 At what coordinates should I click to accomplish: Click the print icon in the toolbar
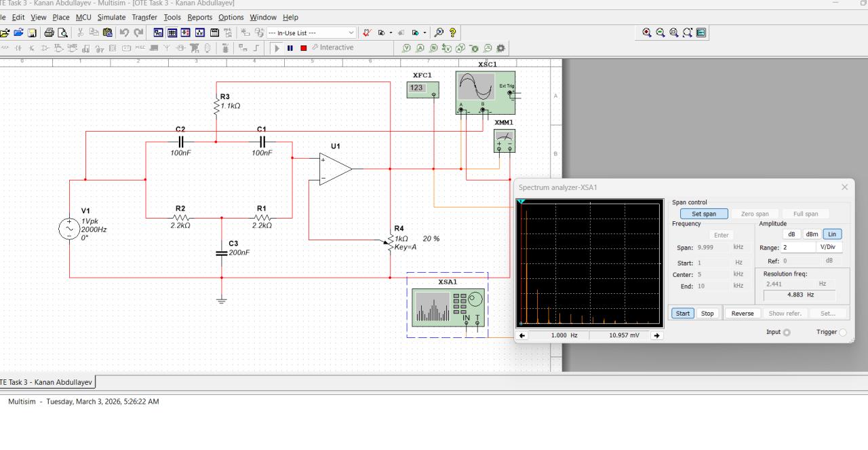click(49, 33)
